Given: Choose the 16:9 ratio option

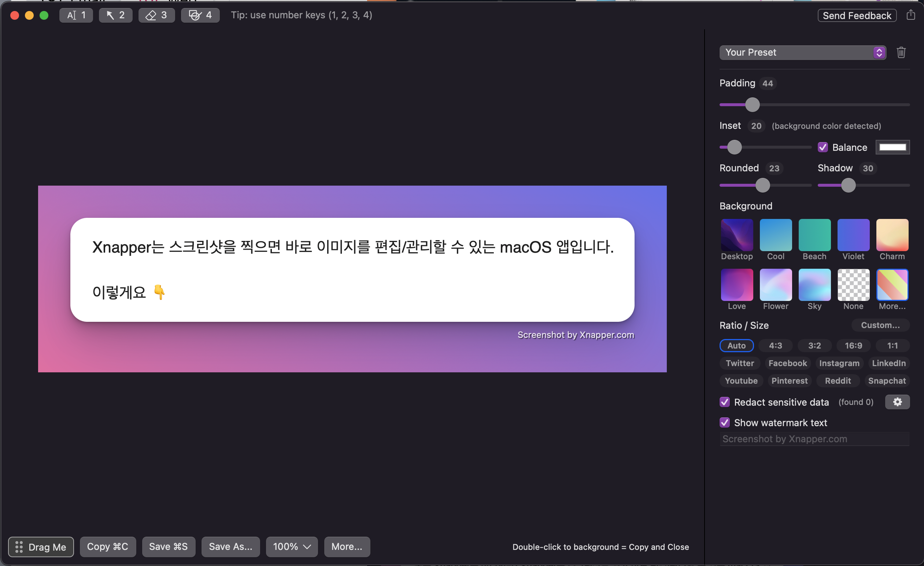Looking at the screenshot, I should [x=853, y=346].
